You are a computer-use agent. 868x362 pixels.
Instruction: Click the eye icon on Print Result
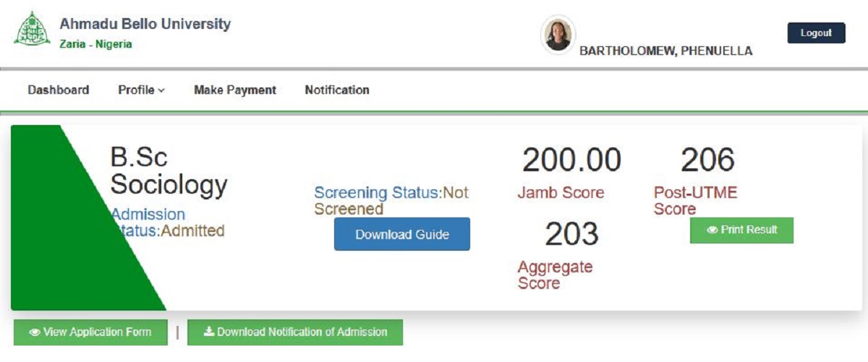[x=712, y=230]
